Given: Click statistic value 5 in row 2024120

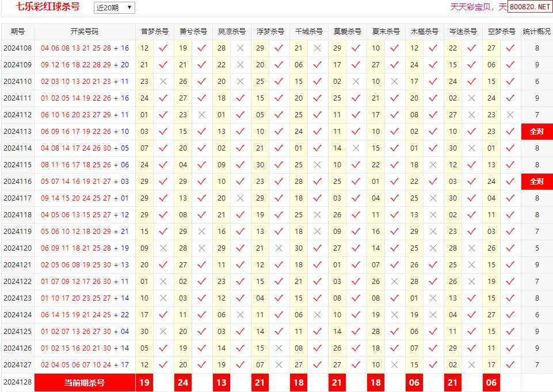Looking at the screenshot, I should click(537, 248).
